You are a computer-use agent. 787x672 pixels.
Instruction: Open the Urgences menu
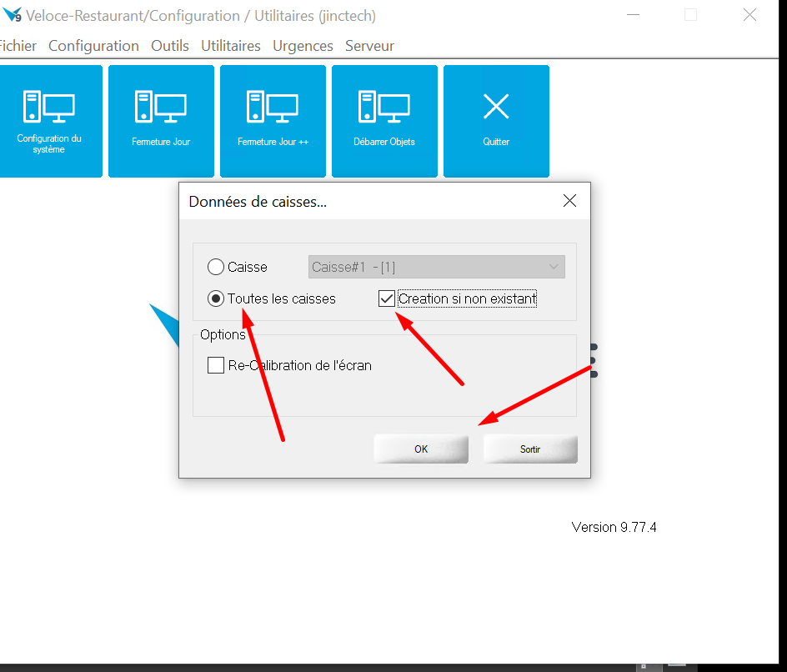point(303,46)
